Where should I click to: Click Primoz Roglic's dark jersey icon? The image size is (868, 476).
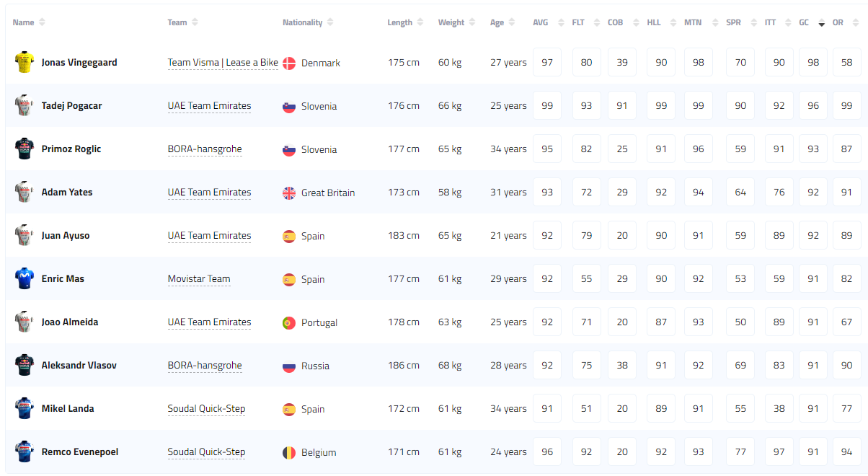[x=25, y=149]
